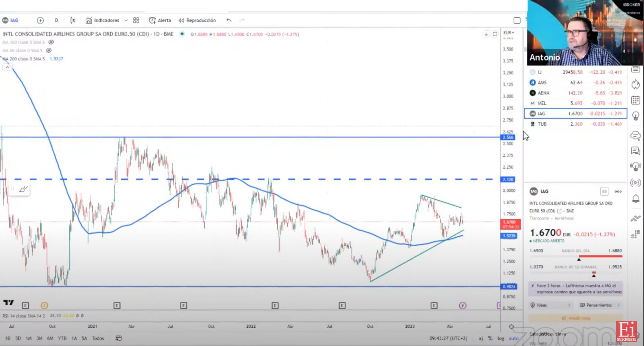Start bar replay with Reproducción
This screenshot has height=346, width=644.
tap(197, 20)
